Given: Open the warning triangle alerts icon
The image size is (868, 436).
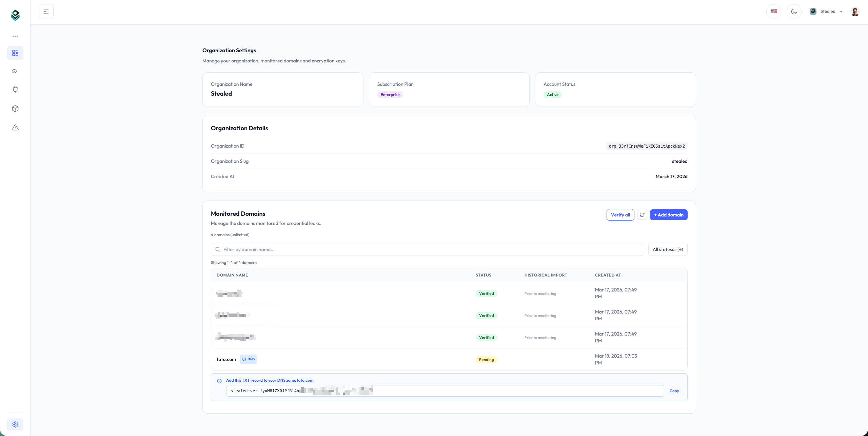Looking at the screenshot, I should pos(15,127).
